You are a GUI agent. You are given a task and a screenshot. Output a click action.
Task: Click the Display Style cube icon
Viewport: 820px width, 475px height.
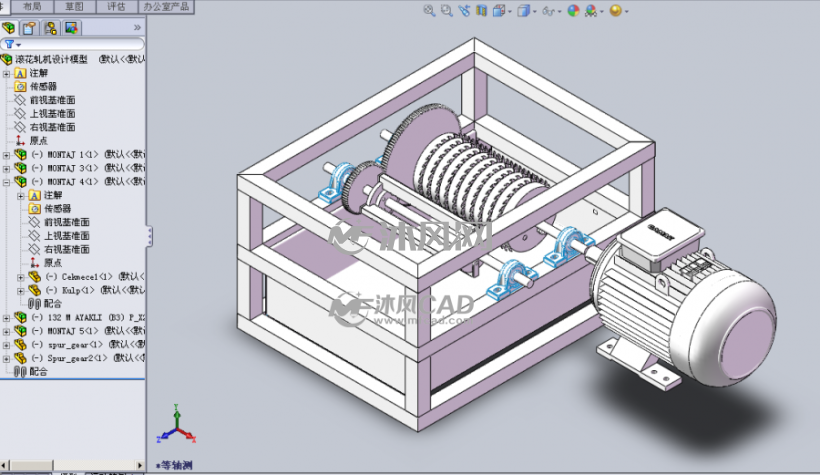tap(523, 10)
